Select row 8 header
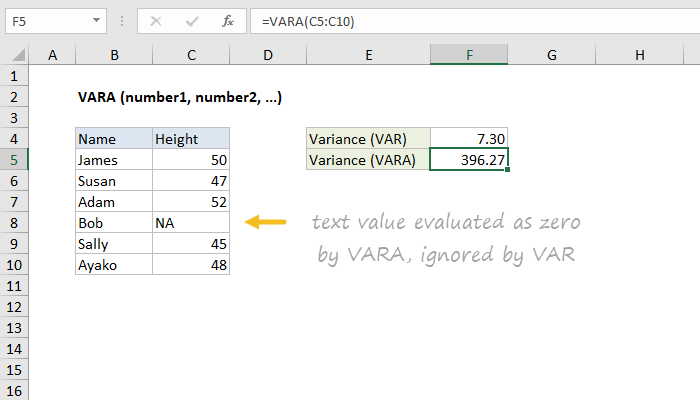 pyautogui.click(x=14, y=223)
